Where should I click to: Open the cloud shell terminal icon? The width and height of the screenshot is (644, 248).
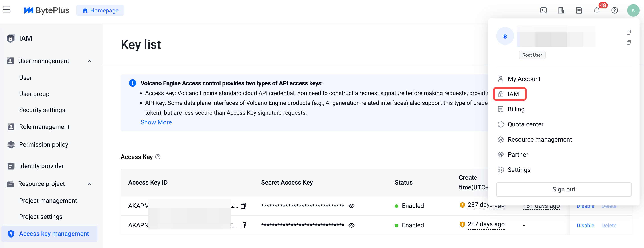click(x=543, y=10)
